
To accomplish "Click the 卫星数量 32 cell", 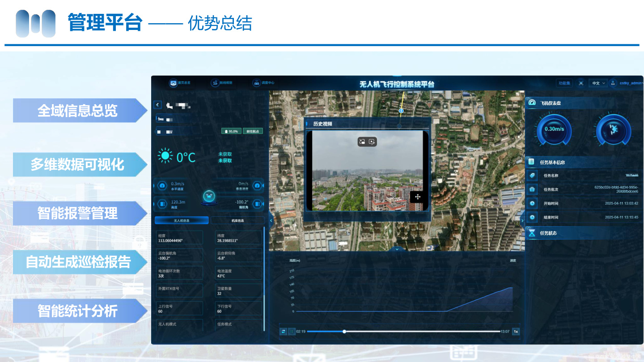I will click(x=238, y=290).
